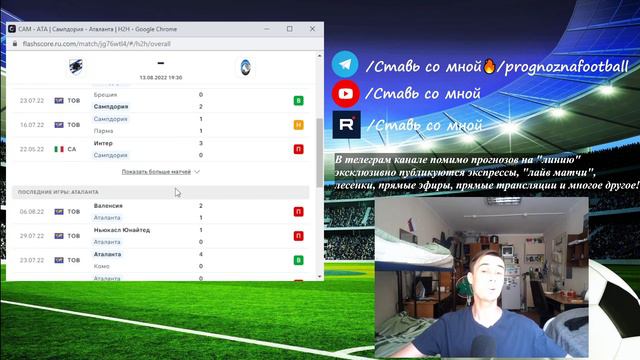Click the lock icon in address bar
The height and width of the screenshot is (360, 640).
(x=15, y=44)
